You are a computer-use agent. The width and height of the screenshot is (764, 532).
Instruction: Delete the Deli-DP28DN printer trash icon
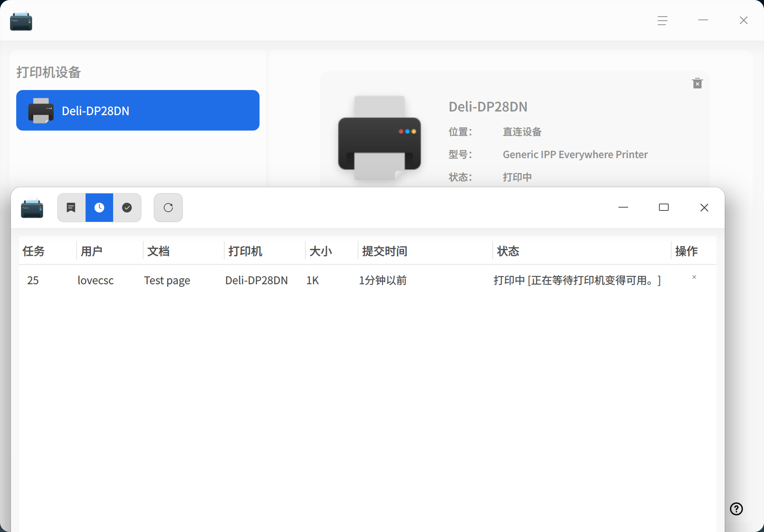pos(697,83)
